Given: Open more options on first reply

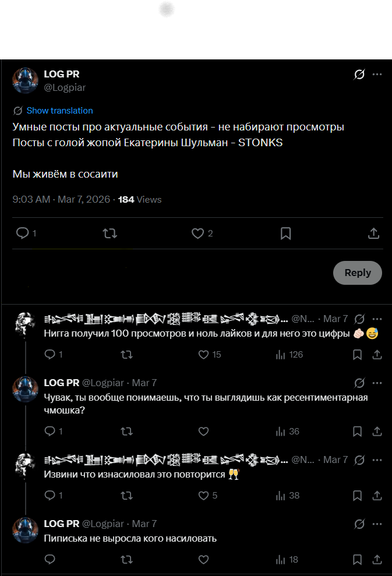Looking at the screenshot, I should click(x=377, y=319).
